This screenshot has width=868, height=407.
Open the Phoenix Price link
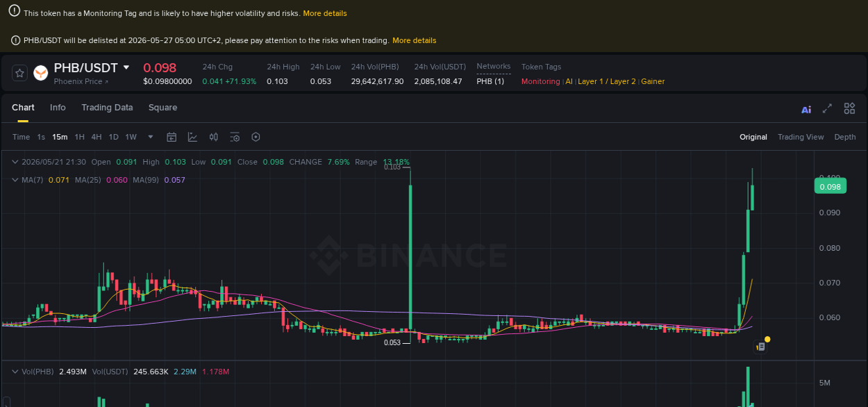point(82,81)
